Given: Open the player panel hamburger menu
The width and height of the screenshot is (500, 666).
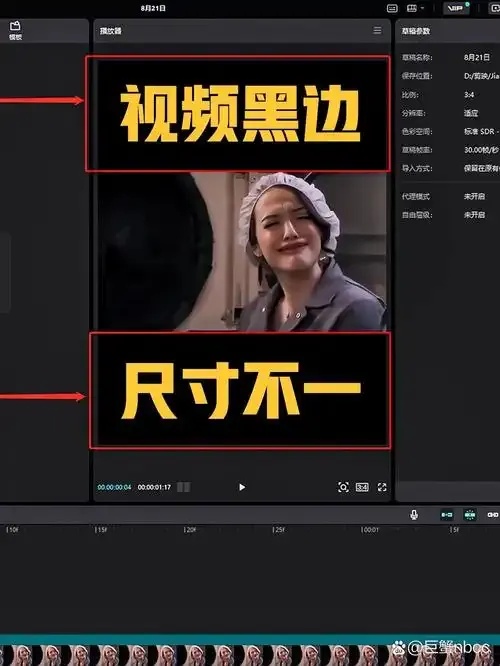Looking at the screenshot, I should [x=377, y=30].
